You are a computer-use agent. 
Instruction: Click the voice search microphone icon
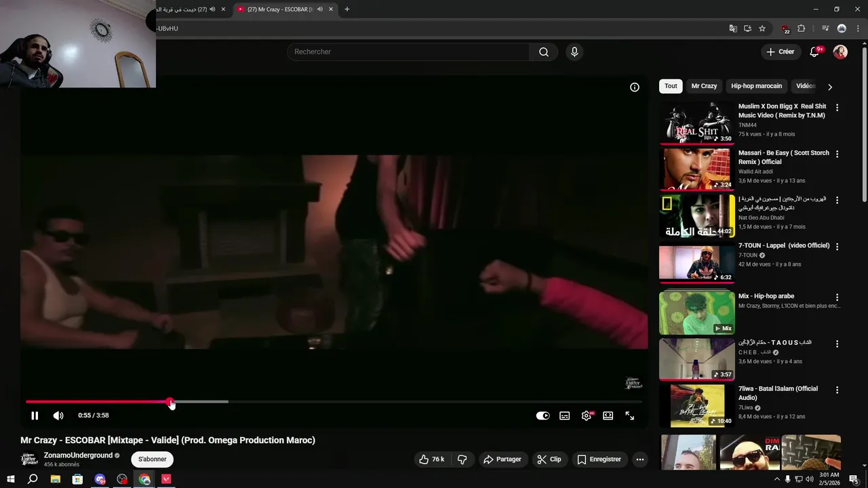point(574,52)
